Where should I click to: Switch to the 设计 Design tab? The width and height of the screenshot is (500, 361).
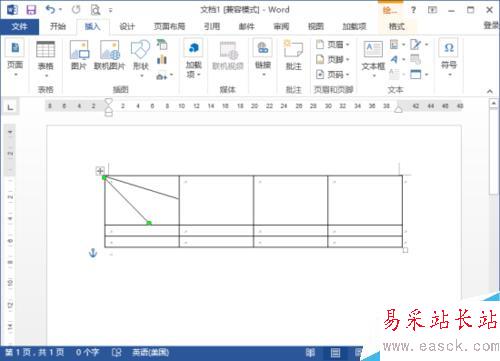coord(127,26)
